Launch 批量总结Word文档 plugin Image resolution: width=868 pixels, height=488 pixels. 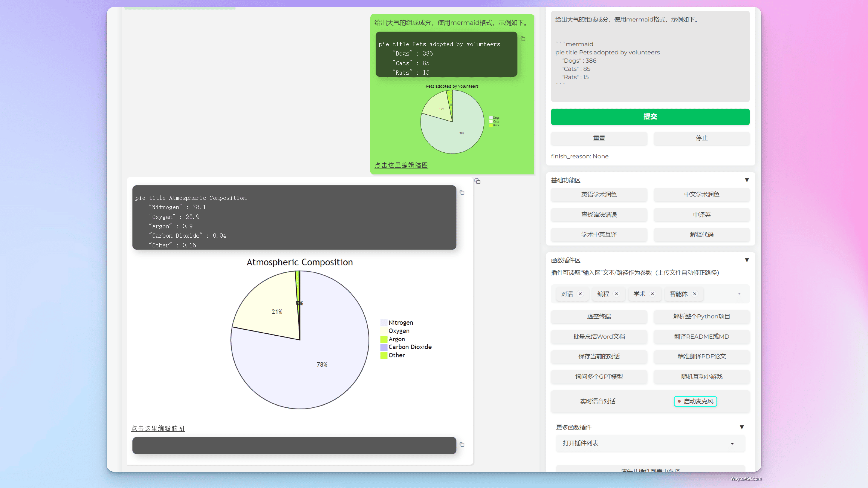click(599, 336)
